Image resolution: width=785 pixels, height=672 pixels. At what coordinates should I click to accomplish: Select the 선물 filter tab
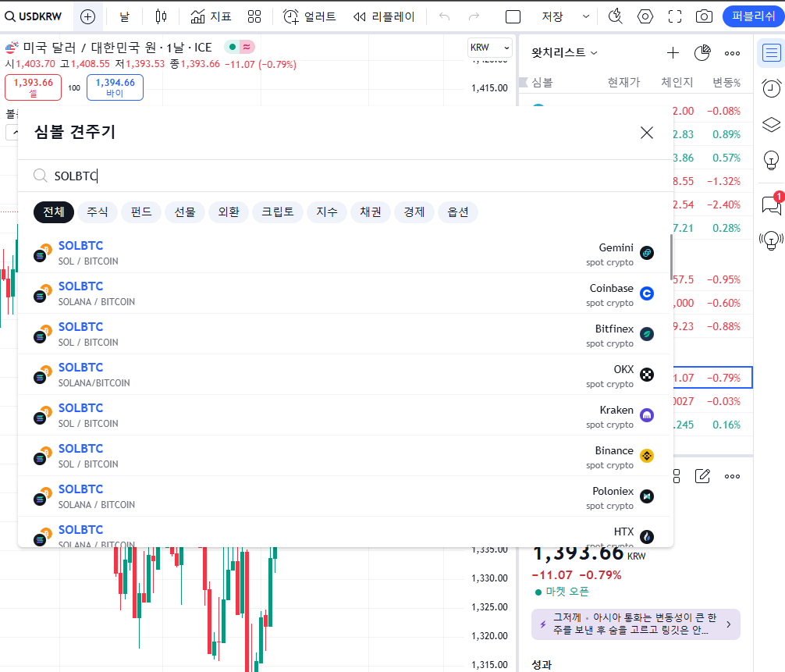(185, 212)
